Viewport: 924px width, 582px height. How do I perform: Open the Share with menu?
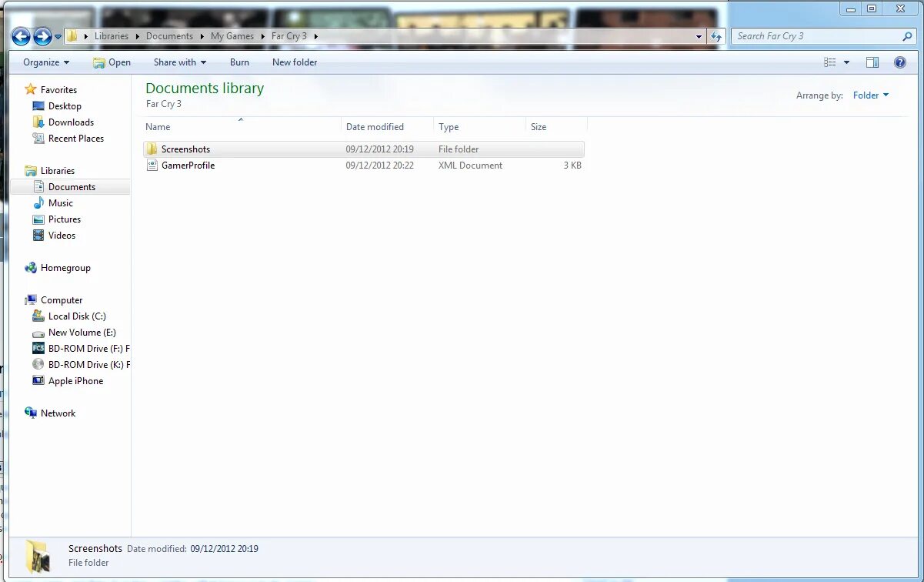coord(180,62)
